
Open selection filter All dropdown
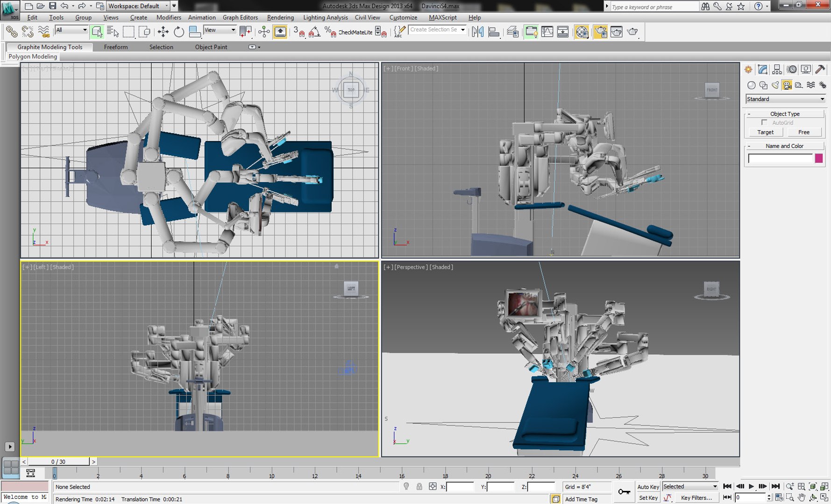[71, 30]
